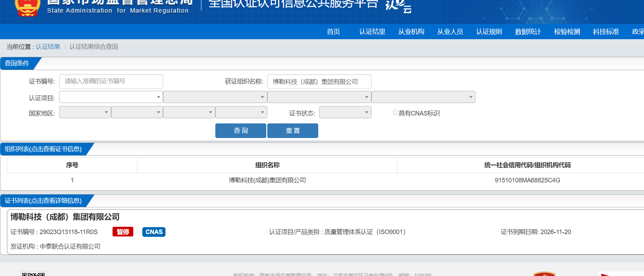Image resolution: width=644 pixels, height=276 pixels.
Task: Toggle the 具有CNAS标识 checkbox
Action: pyautogui.click(x=395, y=113)
